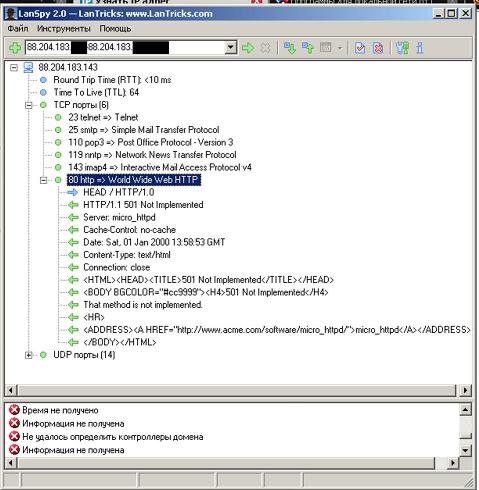
Task: Click the import with green down arrow icon
Action: (x=290, y=48)
